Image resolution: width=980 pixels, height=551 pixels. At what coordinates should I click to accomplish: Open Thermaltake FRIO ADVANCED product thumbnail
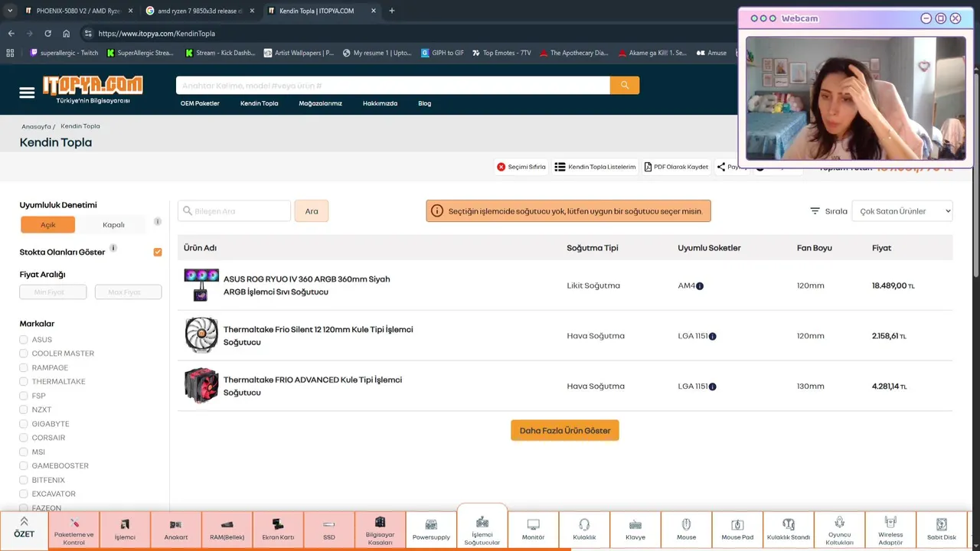201,386
